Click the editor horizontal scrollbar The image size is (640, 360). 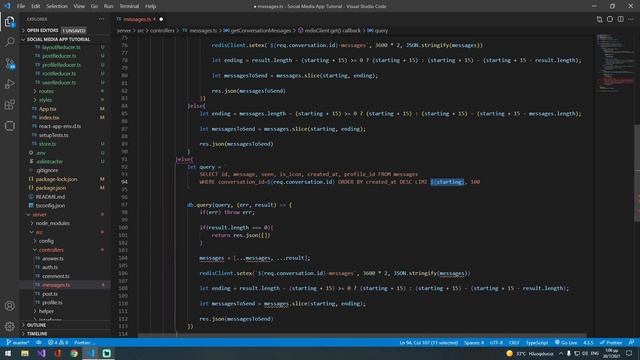pos(361,335)
